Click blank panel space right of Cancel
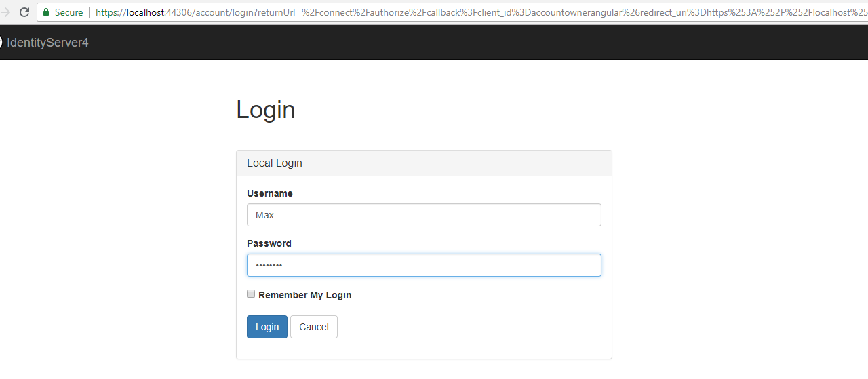Image resolution: width=868 pixels, height=379 pixels. tap(475, 327)
